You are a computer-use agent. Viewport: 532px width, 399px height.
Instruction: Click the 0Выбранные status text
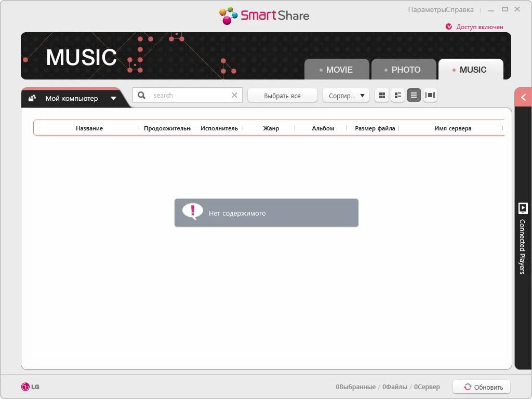(355, 387)
